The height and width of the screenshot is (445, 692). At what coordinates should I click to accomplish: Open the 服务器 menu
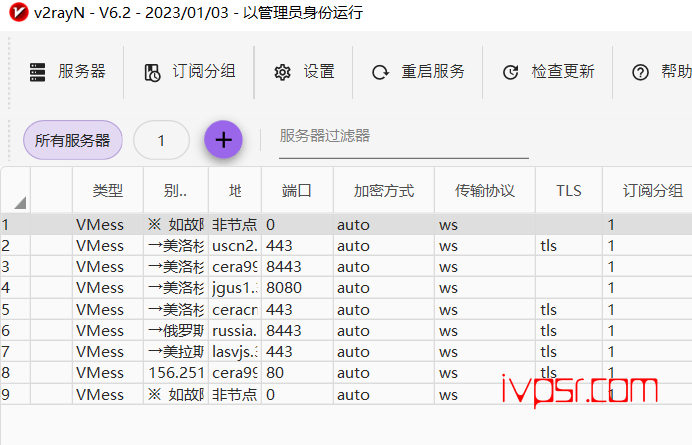point(68,72)
